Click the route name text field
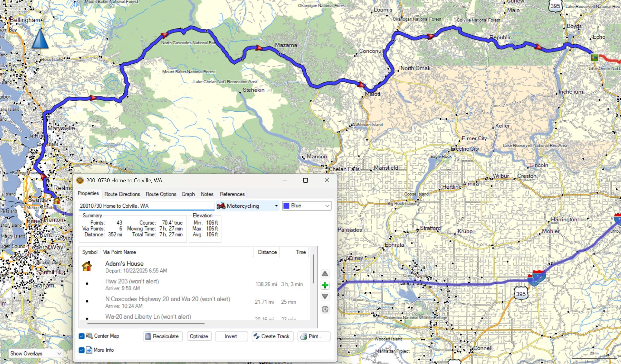Viewport: 621px width, 364px height. click(146, 206)
